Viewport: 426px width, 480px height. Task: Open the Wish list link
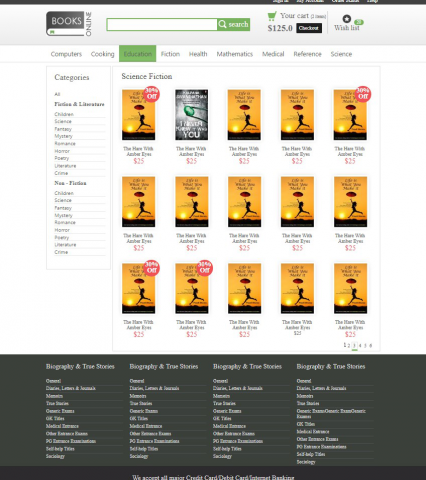pyautogui.click(x=347, y=28)
